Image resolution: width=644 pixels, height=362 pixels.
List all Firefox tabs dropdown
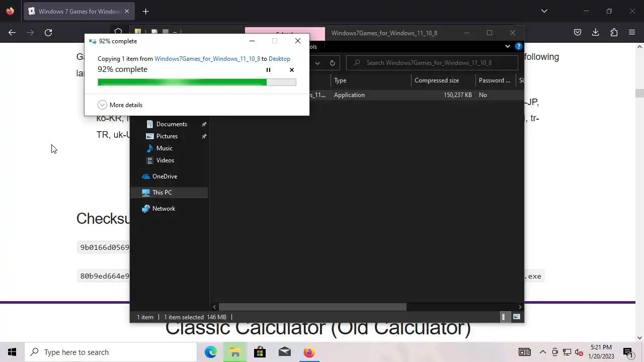click(x=544, y=12)
